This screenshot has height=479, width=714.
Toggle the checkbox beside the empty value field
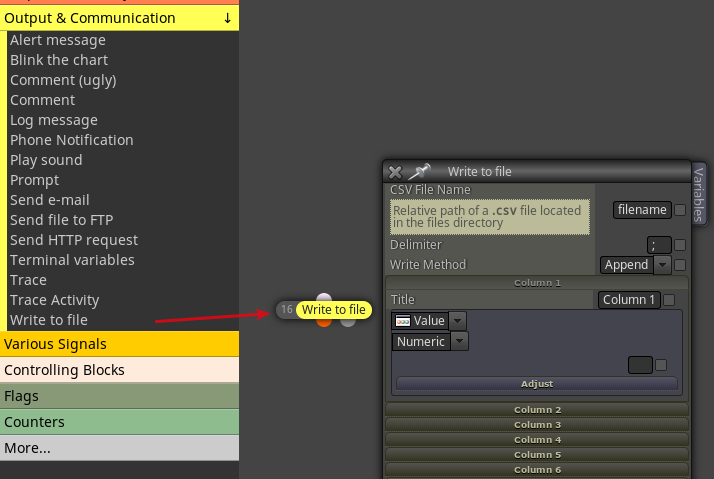661,365
